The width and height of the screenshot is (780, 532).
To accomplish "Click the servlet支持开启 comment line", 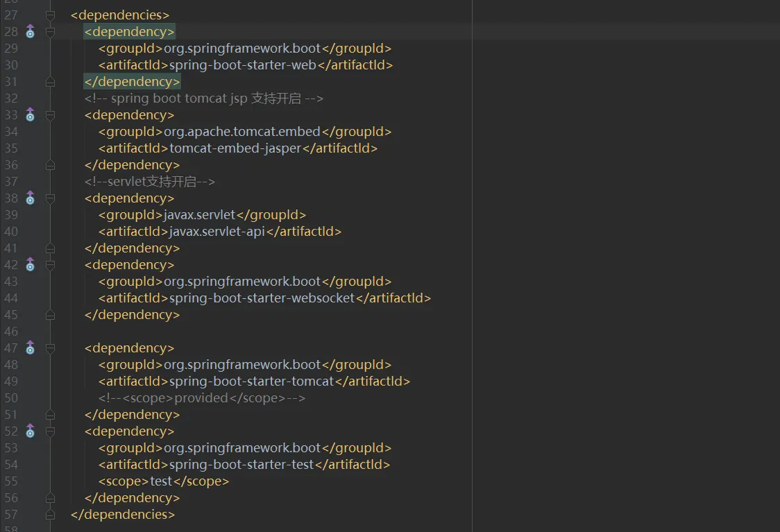I will tap(150, 182).
